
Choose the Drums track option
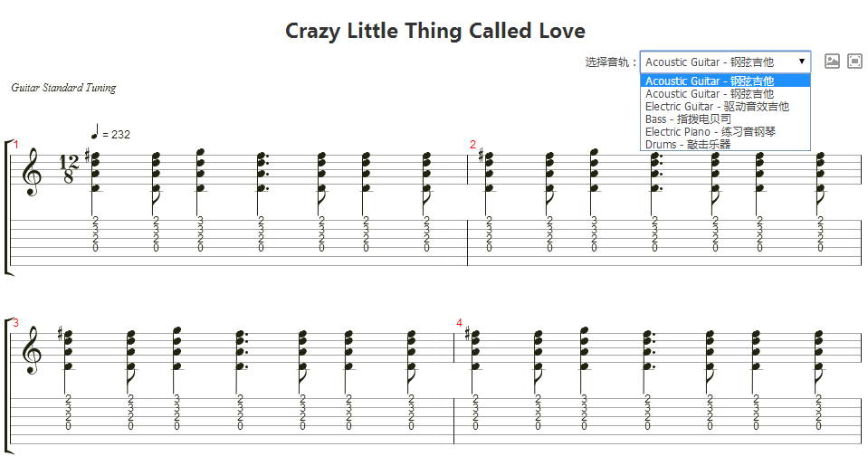688,145
